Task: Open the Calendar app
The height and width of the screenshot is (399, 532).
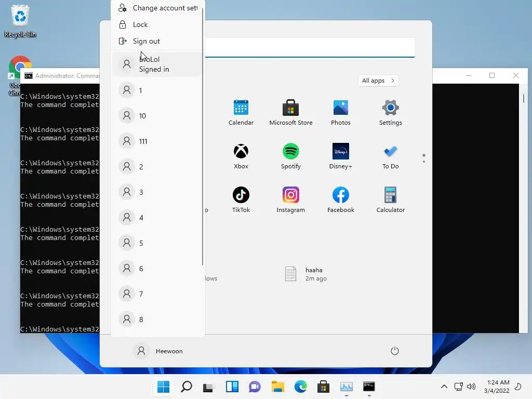Action: pyautogui.click(x=241, y=113)
